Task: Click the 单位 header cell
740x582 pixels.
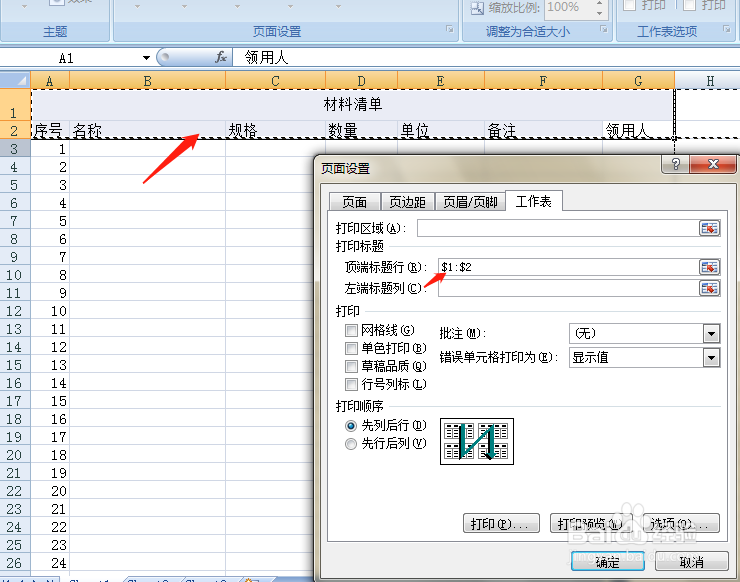Action: [441, 130]
